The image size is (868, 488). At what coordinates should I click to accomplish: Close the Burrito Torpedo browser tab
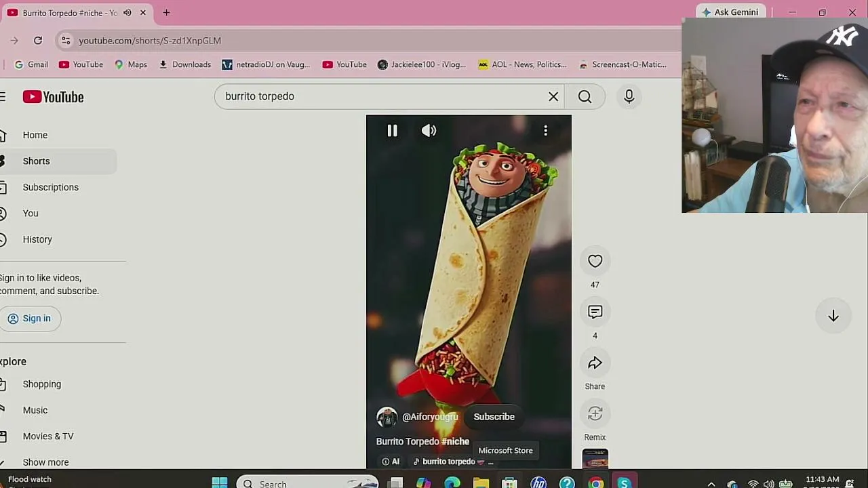tap(143, 13)
